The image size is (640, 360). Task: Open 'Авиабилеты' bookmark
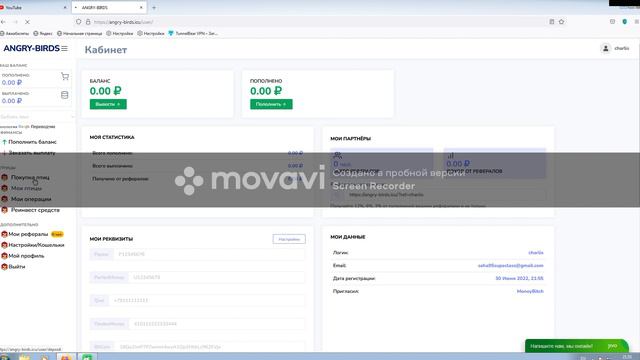15,33
